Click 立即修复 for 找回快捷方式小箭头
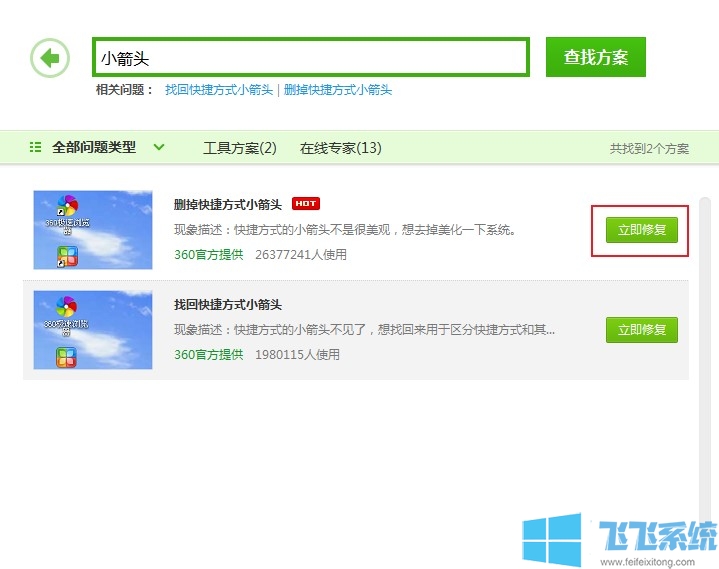This screenshot has height=569, width=719. pyautogui.click(x=642, y=330)
